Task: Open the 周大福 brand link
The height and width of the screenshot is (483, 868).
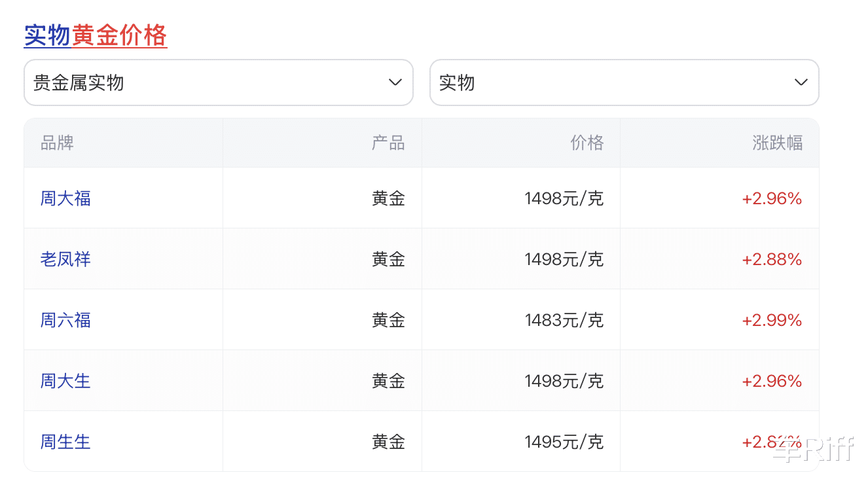Action: [65, 198]
